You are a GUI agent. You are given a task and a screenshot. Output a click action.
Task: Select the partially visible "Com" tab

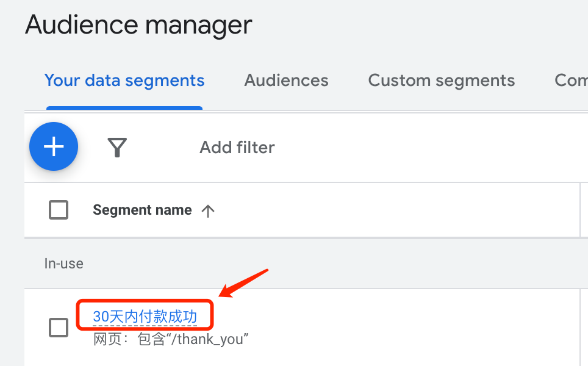(x=571, y=81)
